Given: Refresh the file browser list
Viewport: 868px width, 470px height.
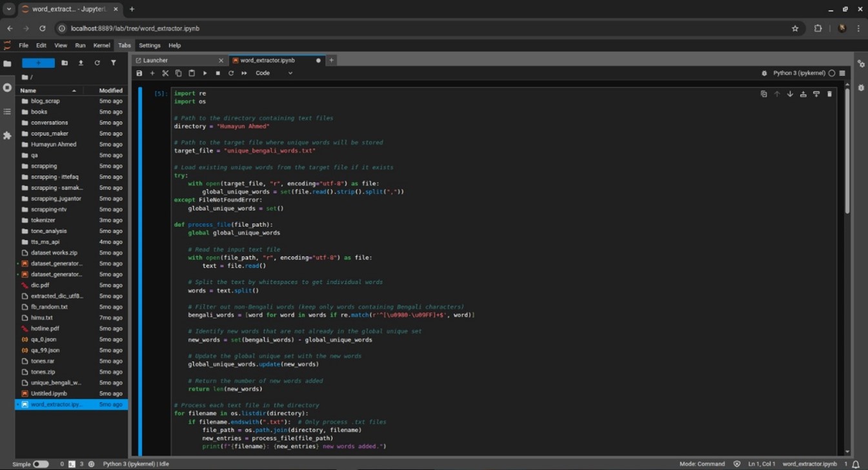Looking at the screenshot, I should pyautogui.click(x=97, y=63).
